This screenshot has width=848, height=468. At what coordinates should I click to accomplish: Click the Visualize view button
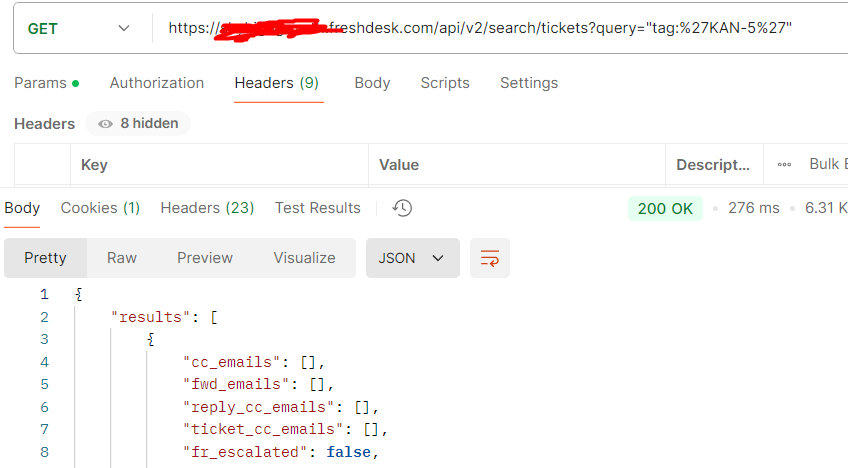pyautogui.click(x=304, y=258)
